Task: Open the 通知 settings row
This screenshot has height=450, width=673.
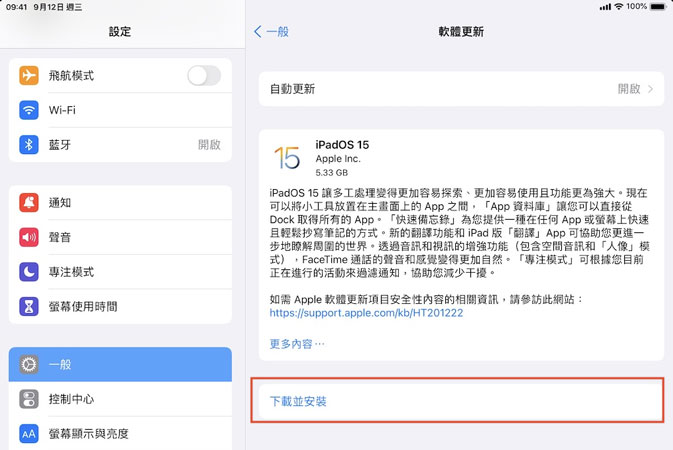Action: click(120, 203)
